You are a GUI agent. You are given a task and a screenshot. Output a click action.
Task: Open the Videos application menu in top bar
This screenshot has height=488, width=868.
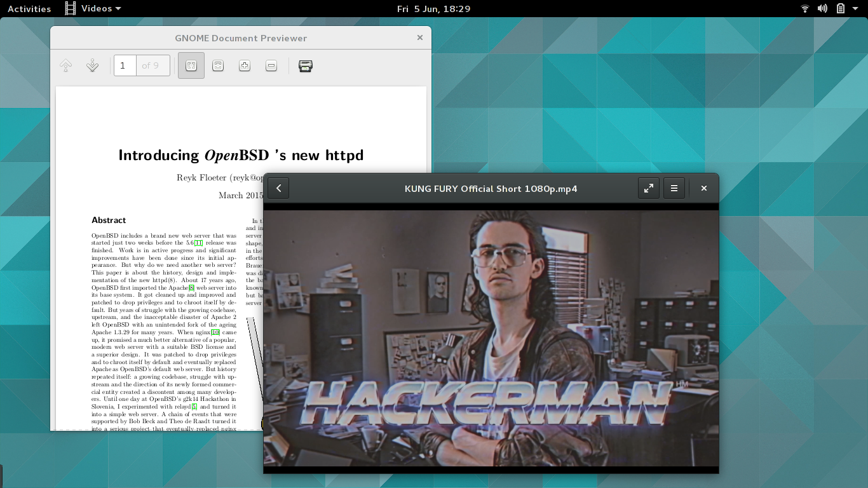coord(93,8)
